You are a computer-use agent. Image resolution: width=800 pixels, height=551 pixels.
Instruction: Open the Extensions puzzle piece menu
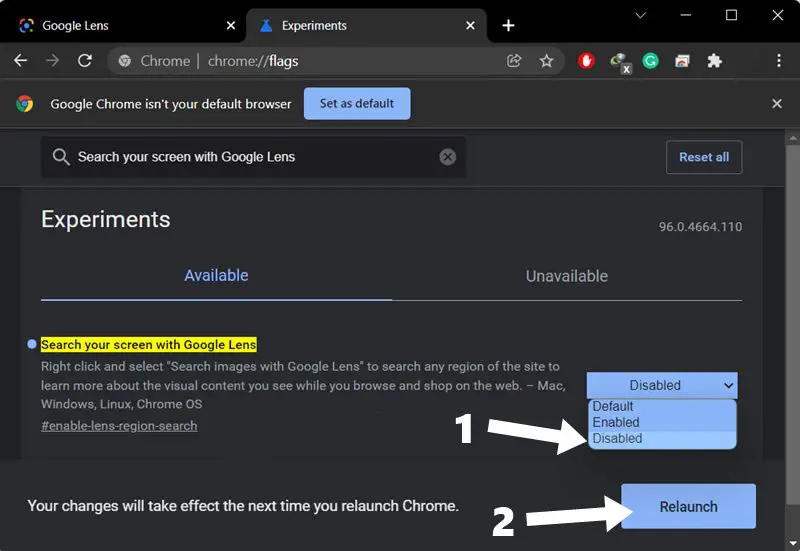coord(714,61)
